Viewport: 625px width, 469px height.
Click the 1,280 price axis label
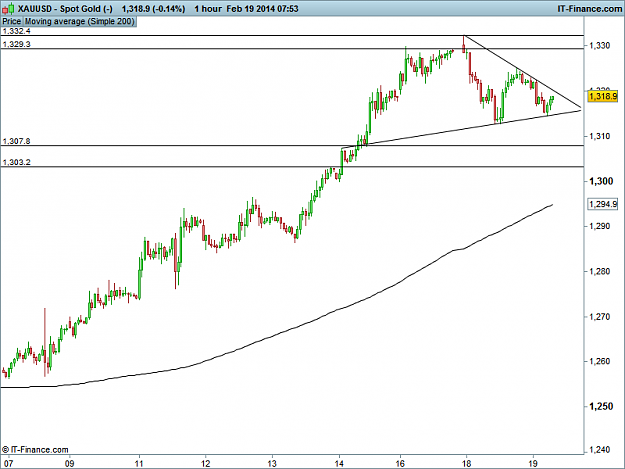(x=600, y=271)
